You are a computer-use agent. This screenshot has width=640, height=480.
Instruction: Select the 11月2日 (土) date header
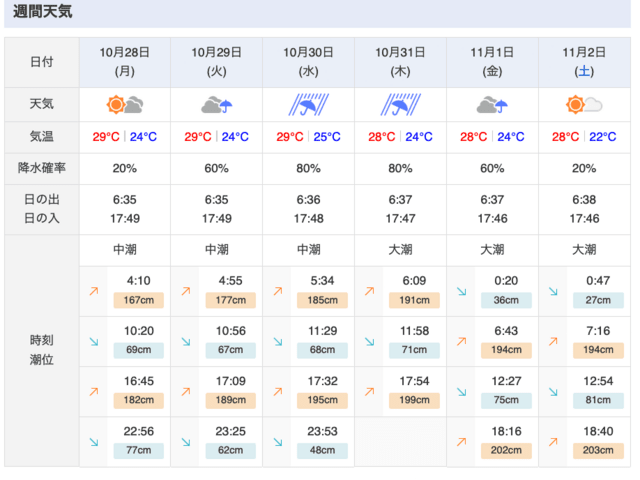click(x=584, y=61)
